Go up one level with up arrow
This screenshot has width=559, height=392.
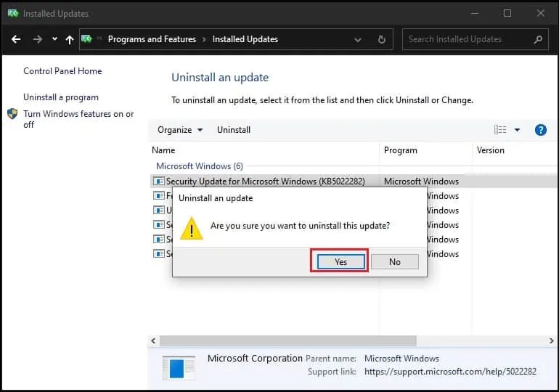pos(70,39)
